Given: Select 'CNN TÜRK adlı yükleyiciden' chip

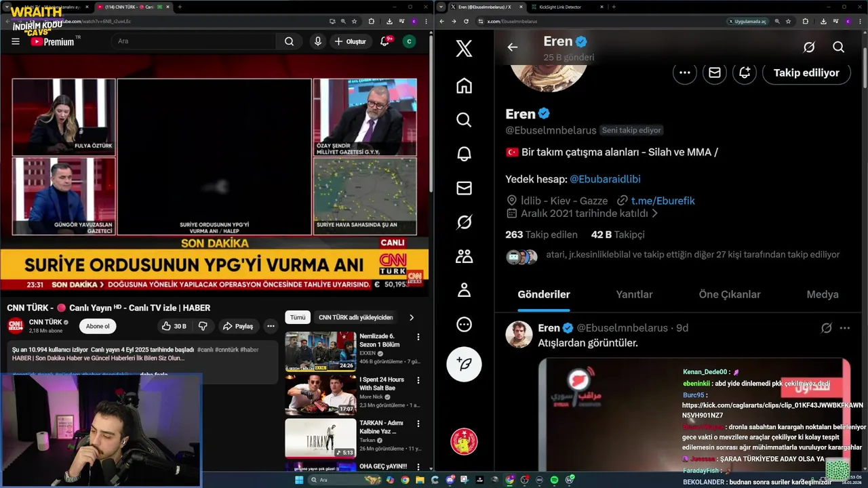Looking at the screenshot, I should (356, 317).
